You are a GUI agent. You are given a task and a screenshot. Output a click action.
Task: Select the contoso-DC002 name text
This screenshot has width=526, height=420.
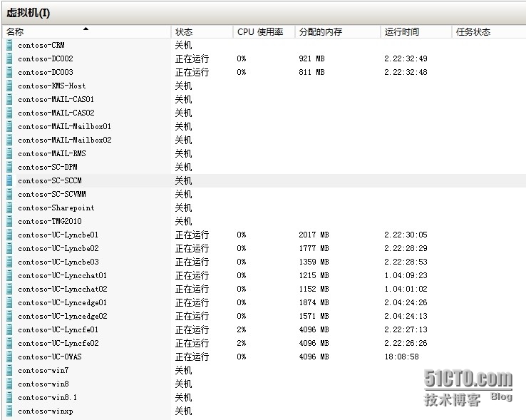(46, 58)
